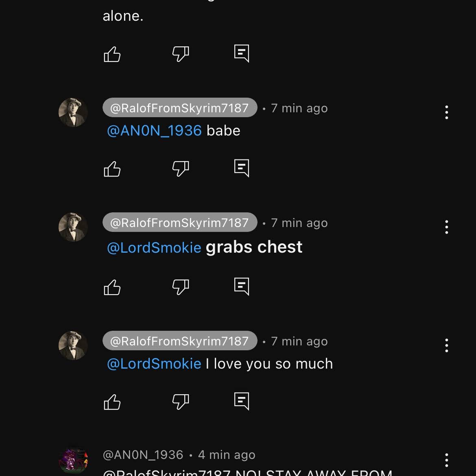This screenshot has width=476, height=476.
Task: Like the "babe" comment
Action: tap(112, 168)
